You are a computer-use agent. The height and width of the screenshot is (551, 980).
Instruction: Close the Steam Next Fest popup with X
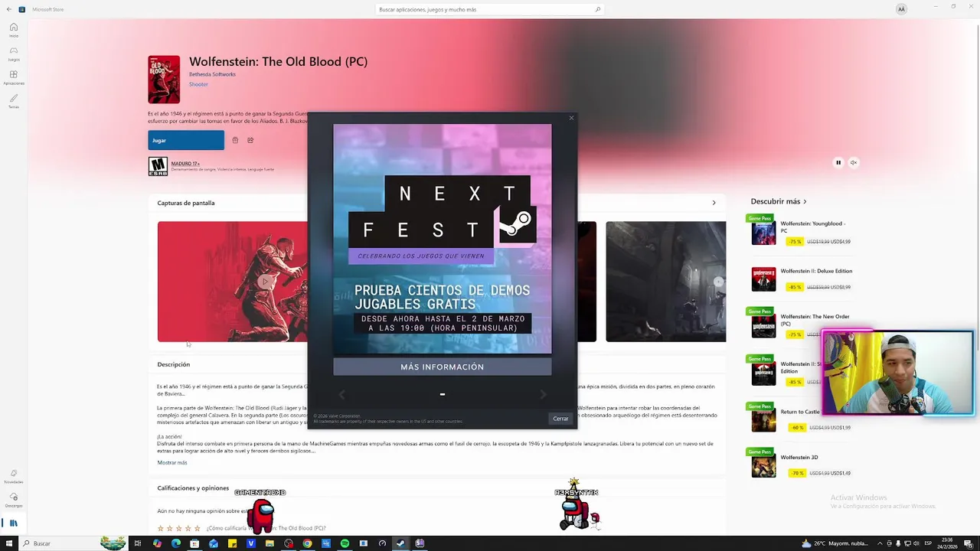click(x=570, y=118)
